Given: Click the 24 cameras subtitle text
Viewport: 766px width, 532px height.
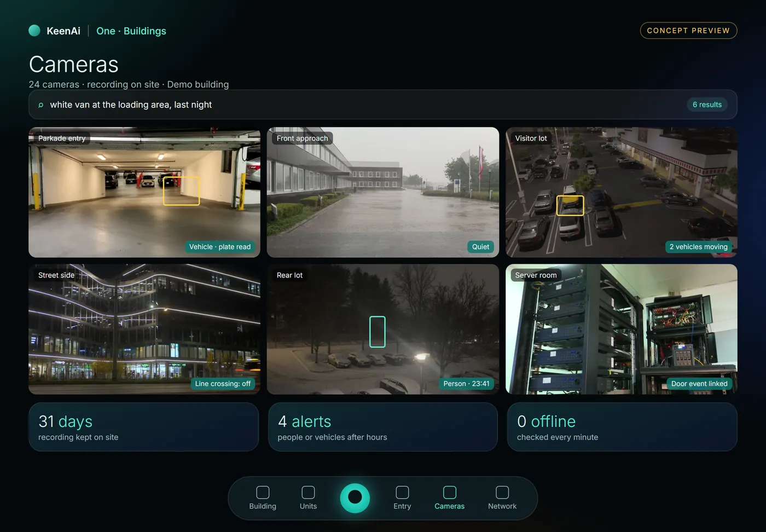Looking at the screenshot, I should [129, 84].
